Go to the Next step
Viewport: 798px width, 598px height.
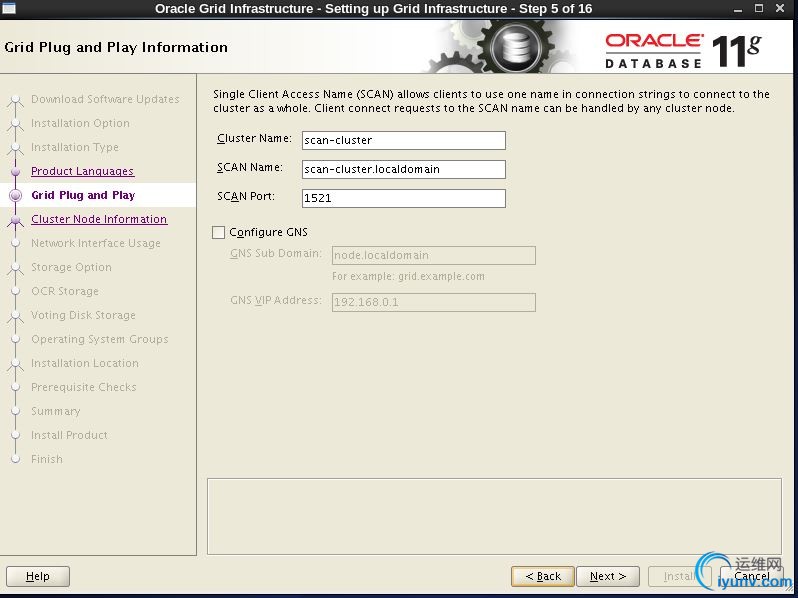[x=608, y=577]
